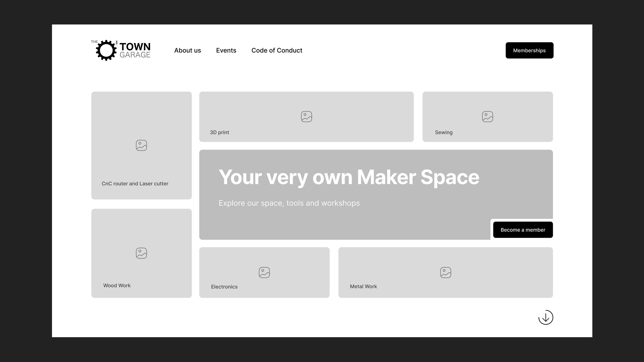Screen dimensions: 644x362
Task: Open the About us page
Action: 187,50
